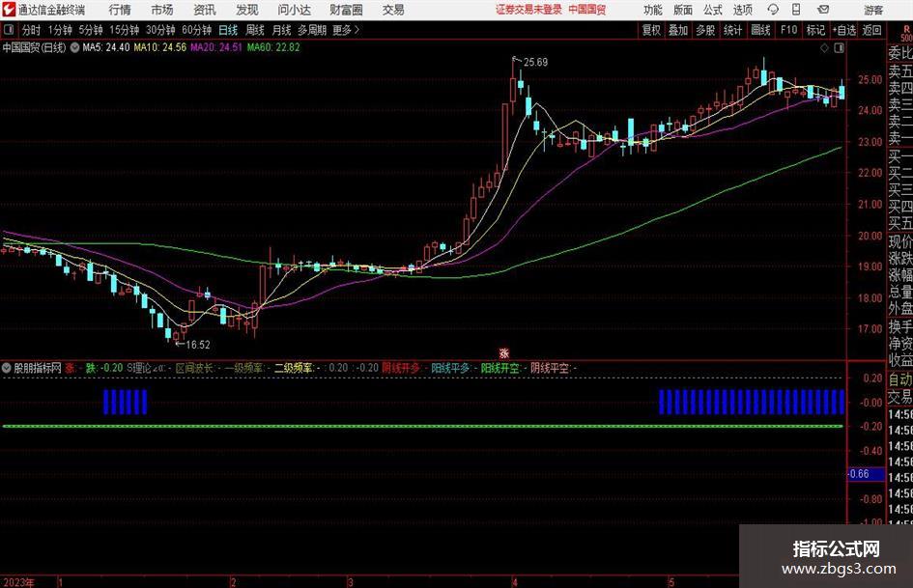Image resolution: width=913 pixels, height=588 pixels.
Task: Open the 交易 menu
Action: tap(393, 10)
